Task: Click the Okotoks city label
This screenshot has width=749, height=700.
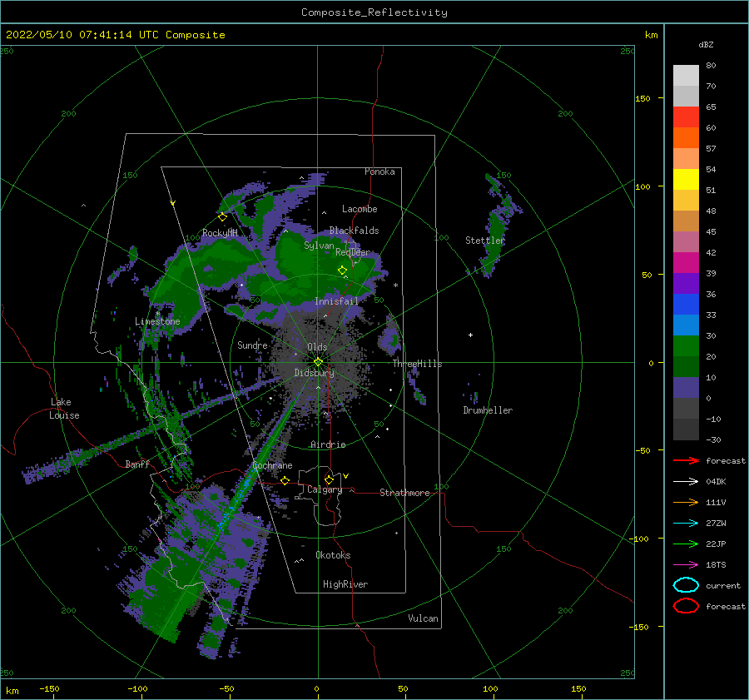Action: click(333, 555)
